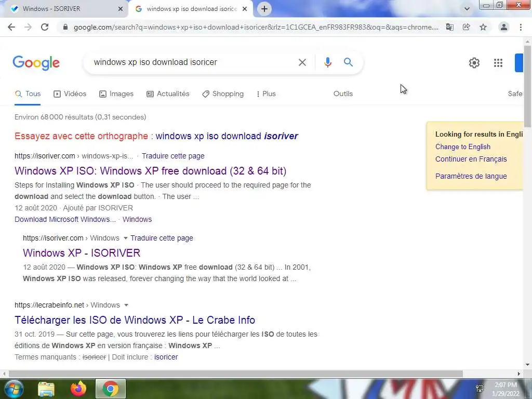Click the browser forward arrow
This screenshot has height=399, width=532.
click(x=28, y=27)
